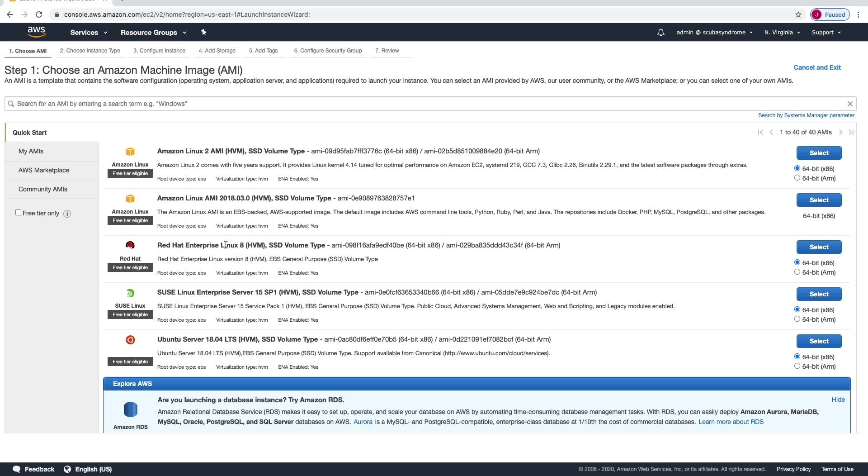Screen dimensions: 868x476
Task: Jump to last page of AMIs
Action: point(851,132)
